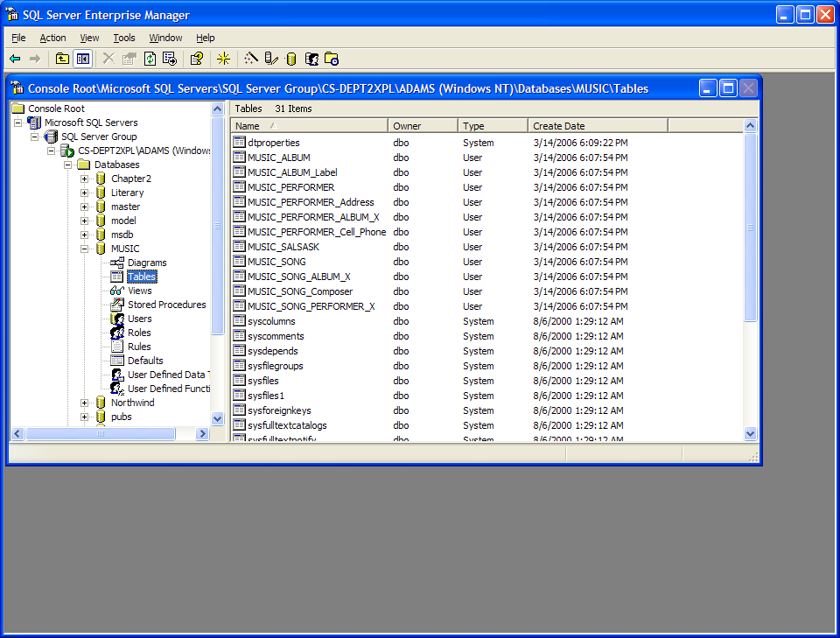Open the Tools menu
Viewport: 840px width, 638px height.
pyautogui.click(x=123, y=38)
